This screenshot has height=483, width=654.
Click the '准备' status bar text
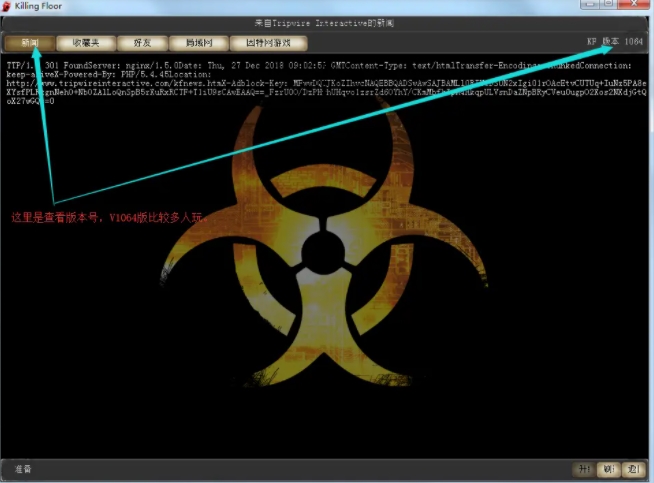point(23,469)
